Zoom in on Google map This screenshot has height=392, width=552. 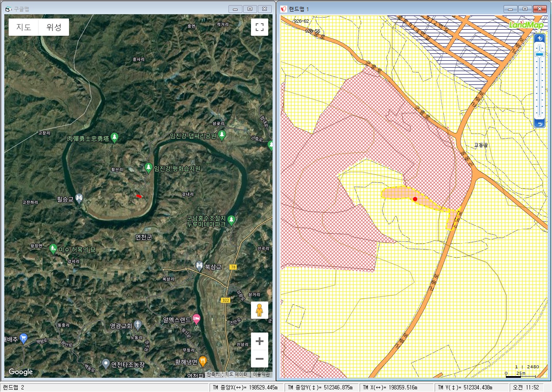tap(259, 342)
